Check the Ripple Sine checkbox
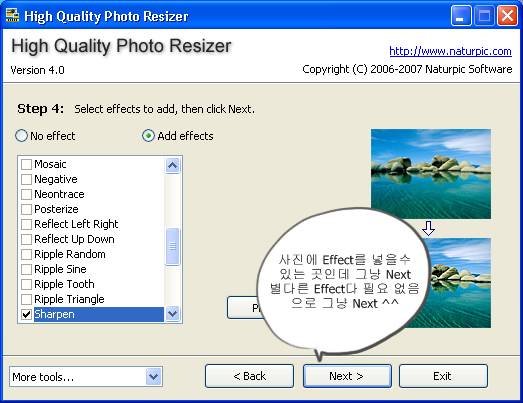The height and width of the screenshot is (403, 523). (x=26, y=269)
